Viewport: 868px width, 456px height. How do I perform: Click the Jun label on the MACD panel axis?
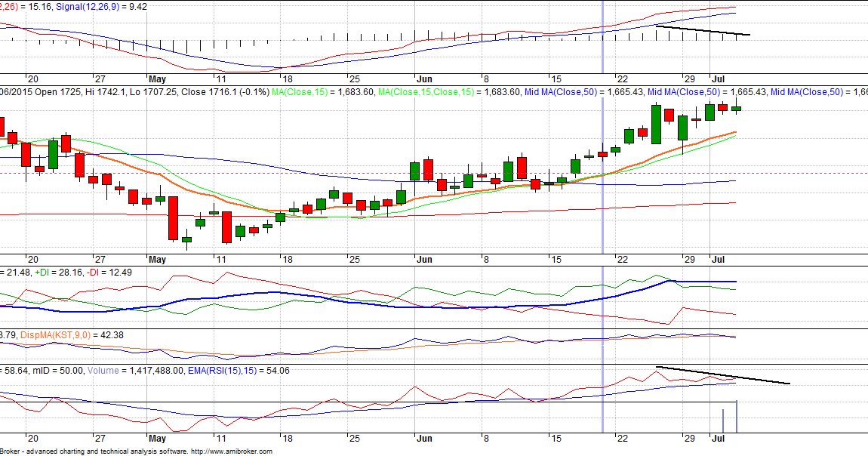coord(425,79)
